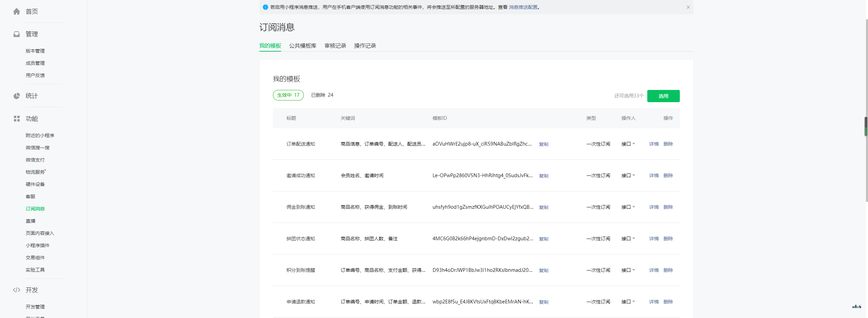Open the 消息推送配置 link

pos(522,7)
